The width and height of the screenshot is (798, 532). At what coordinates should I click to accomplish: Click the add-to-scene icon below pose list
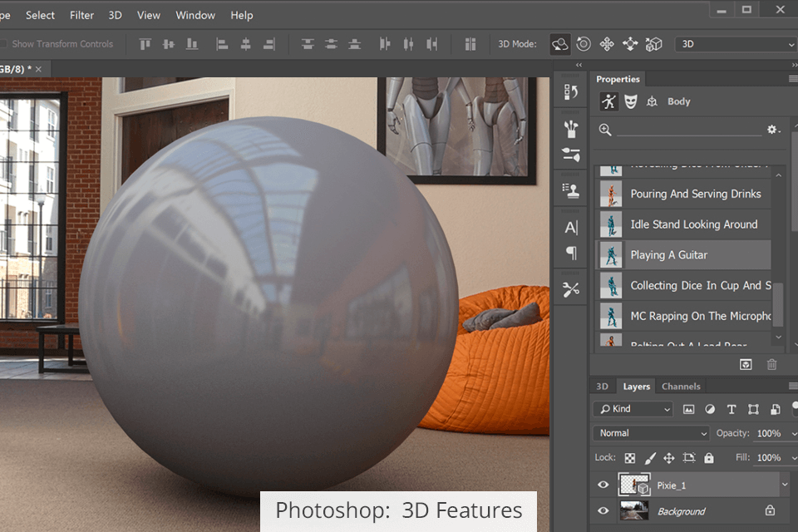pyautogui.click(x=746, y=365)
